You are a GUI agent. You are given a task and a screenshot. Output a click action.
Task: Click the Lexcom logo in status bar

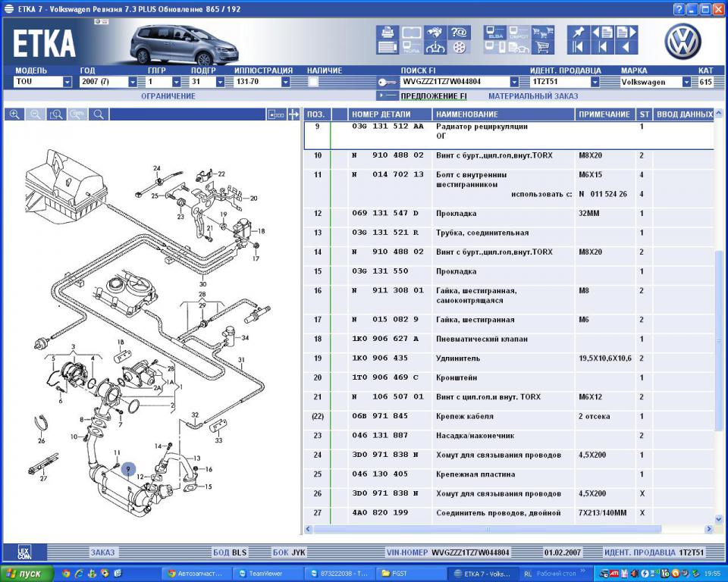tap(24, 552)
